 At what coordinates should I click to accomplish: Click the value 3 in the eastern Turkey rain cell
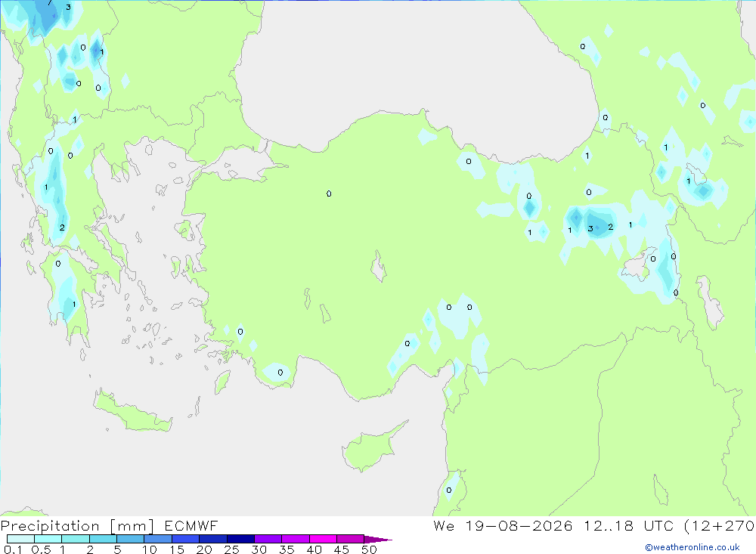pos(590,228)
